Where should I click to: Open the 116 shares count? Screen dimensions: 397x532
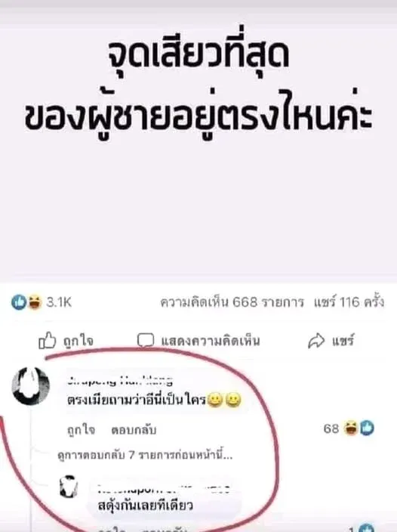click(x=349, y=302)
